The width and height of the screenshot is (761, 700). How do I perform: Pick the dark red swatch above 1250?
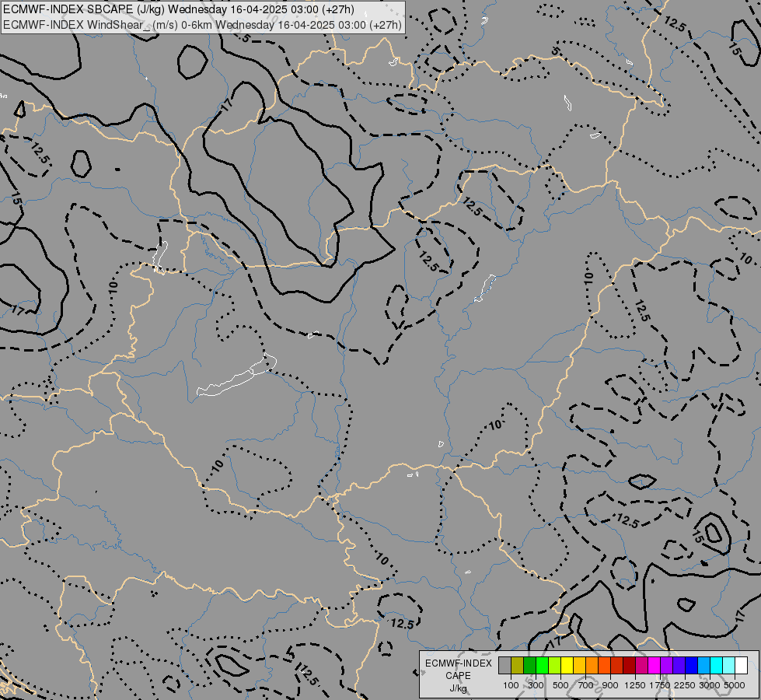click(x=629, y=665)
